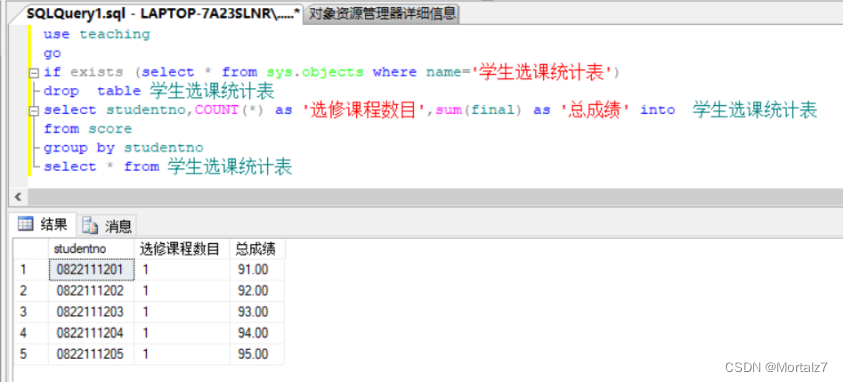Screen dimensions: 843x382
Task: Click the horizontal scrollbar left arrow
Action: 18,197
